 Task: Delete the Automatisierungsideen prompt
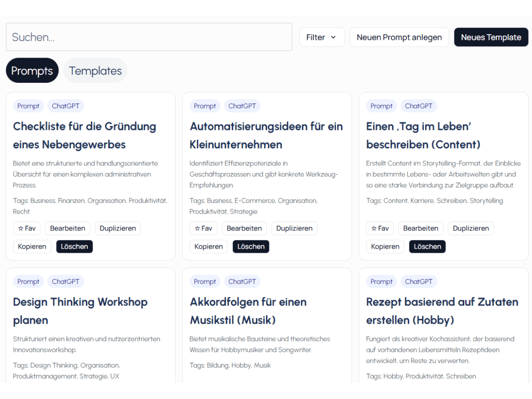pos(251,246)
